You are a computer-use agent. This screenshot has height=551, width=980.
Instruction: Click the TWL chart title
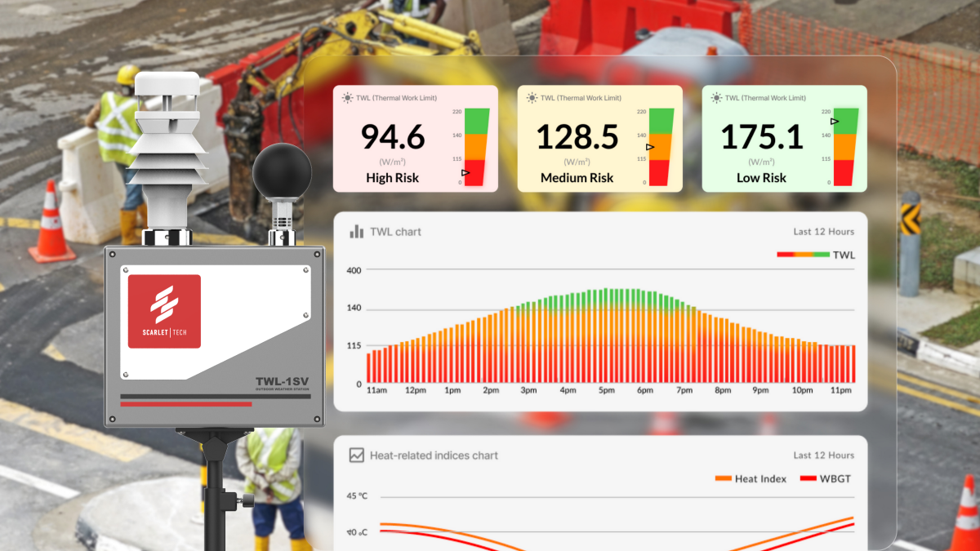[x=395, y=232]
